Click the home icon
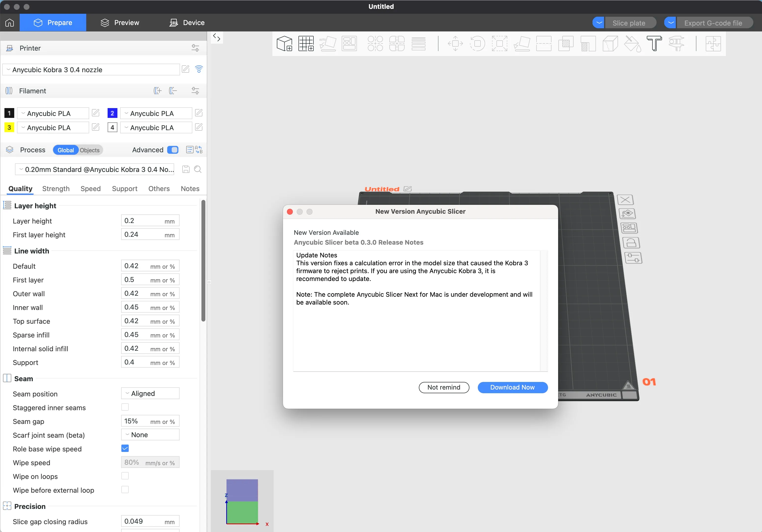 pos(10,23)
